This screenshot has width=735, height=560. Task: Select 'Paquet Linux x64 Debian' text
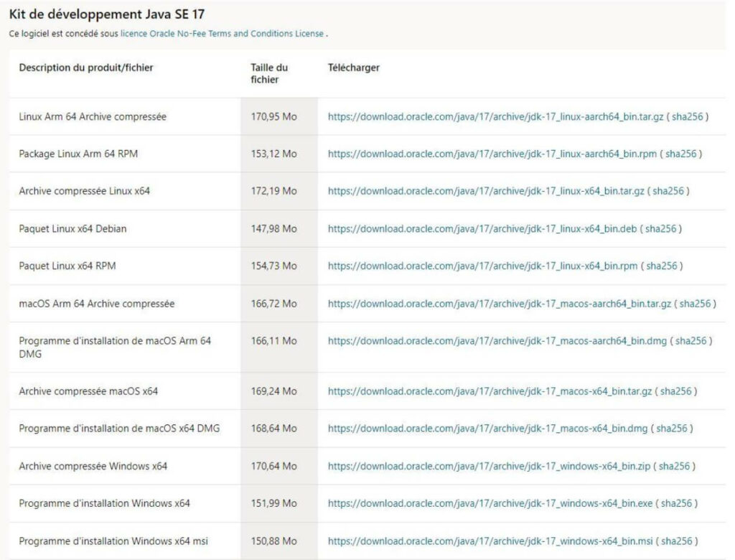[72, 229]
